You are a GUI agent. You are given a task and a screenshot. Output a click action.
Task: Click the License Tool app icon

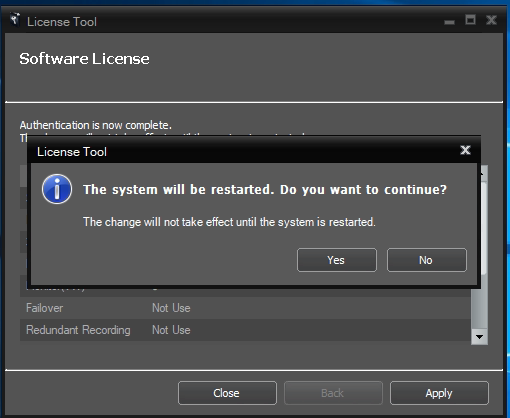pos(15,20)
